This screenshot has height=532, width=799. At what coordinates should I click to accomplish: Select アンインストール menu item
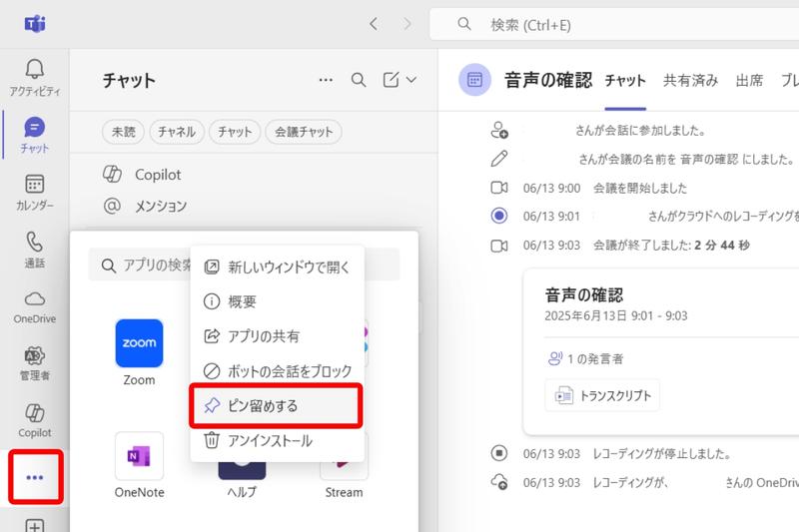tap(278, 440)
